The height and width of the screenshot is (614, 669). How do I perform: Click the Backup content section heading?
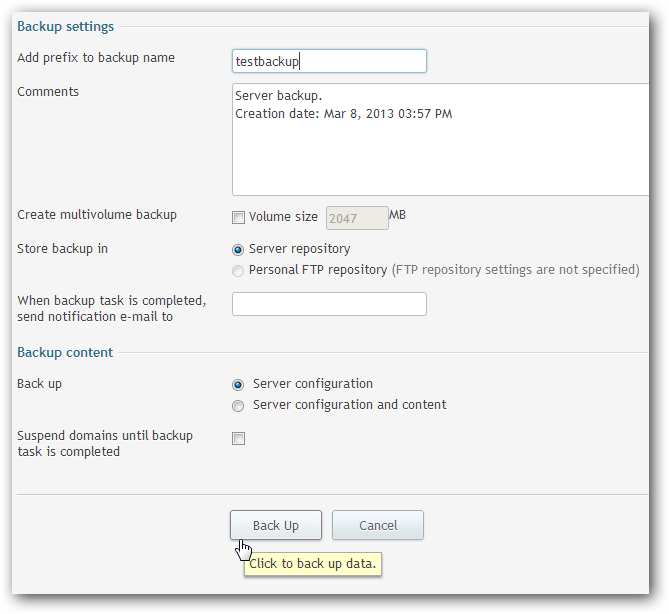[65, 352]
